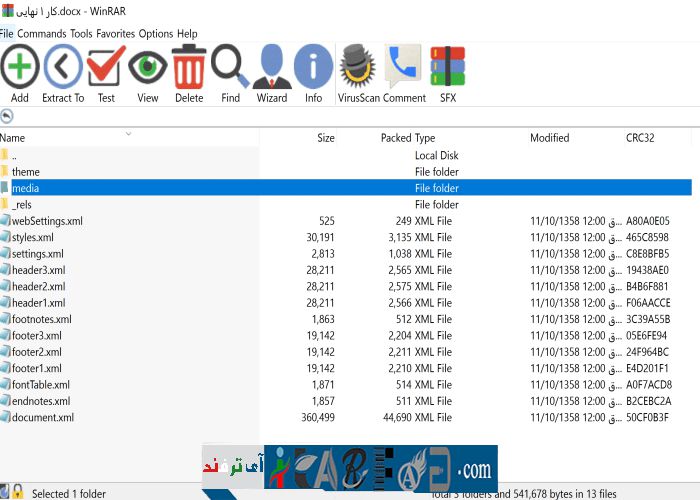This screenshot has width=700, height=500.
Task: Select the document.xml file
Action: 42,417
